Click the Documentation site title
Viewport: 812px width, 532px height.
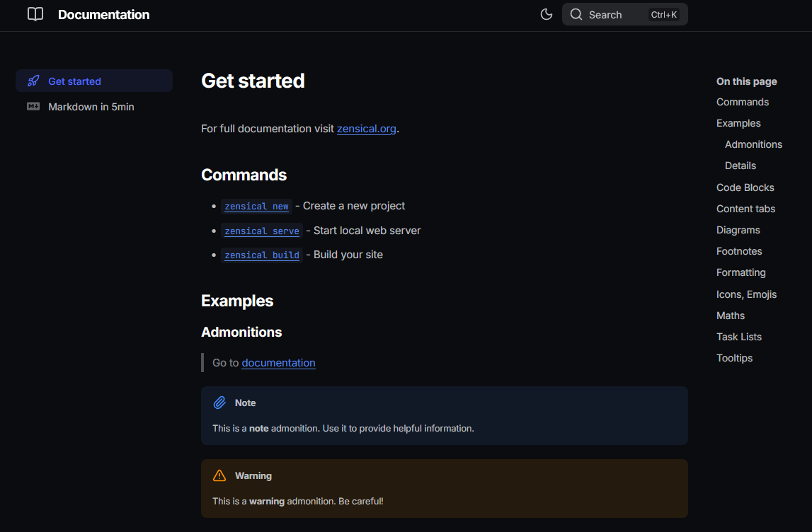pyautogui.click(x=103, y=14)
